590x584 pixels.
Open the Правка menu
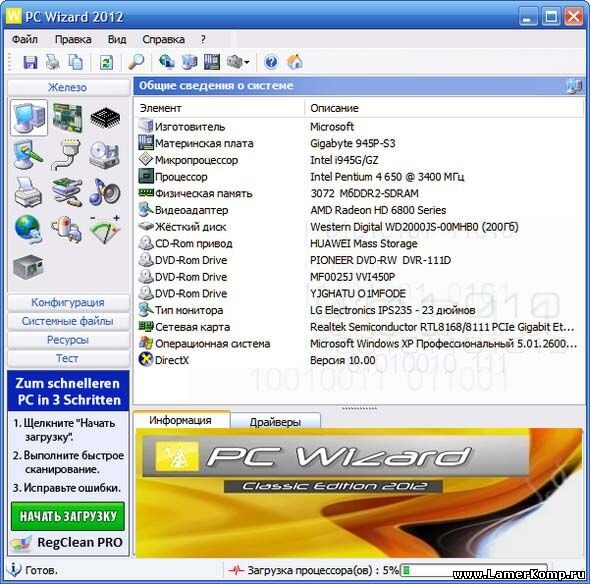(73, 39)
